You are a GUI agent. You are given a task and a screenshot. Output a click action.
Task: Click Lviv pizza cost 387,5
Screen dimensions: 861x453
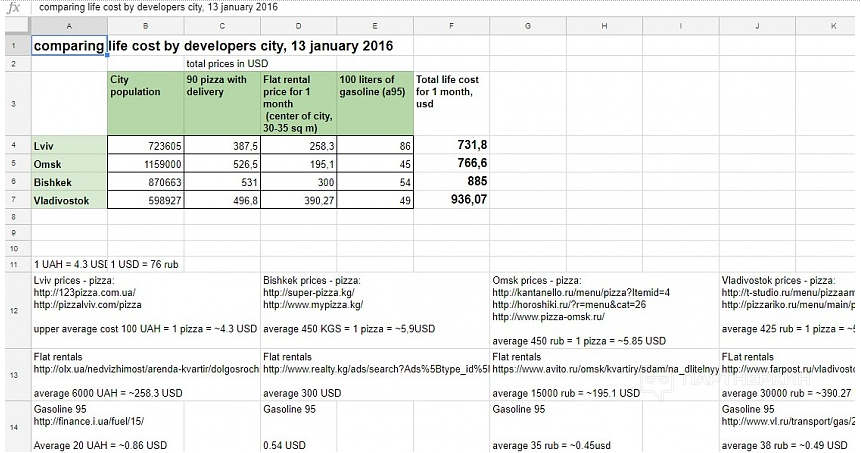[x=222, y=146]
